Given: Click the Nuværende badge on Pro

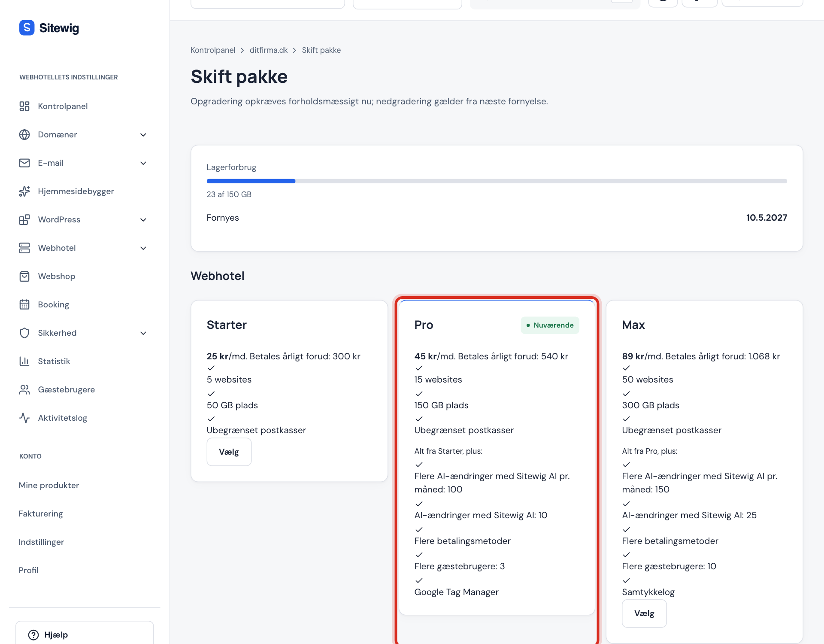Looking at the screenshot, I should [x=550, y=325].
